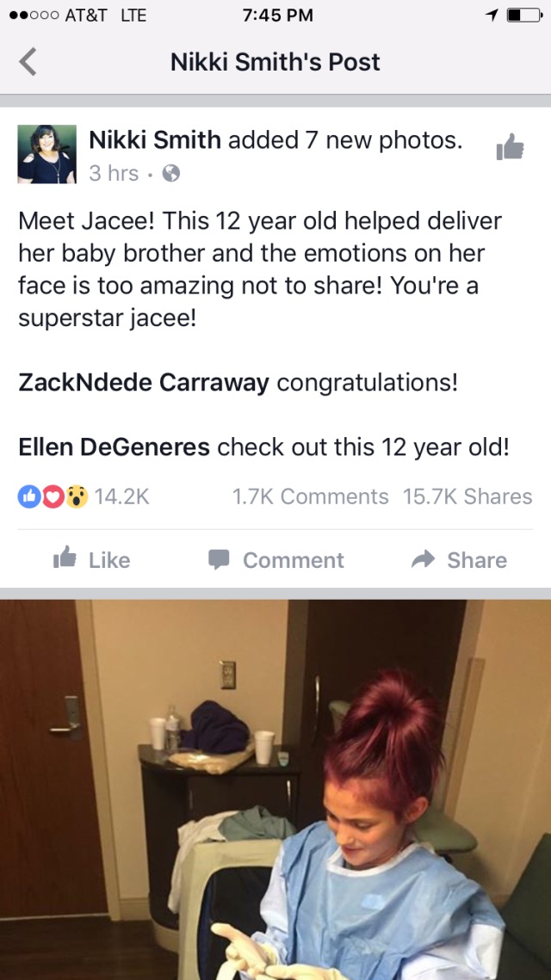Like the post with Like button
551x980 pixels.
point(92,559)
